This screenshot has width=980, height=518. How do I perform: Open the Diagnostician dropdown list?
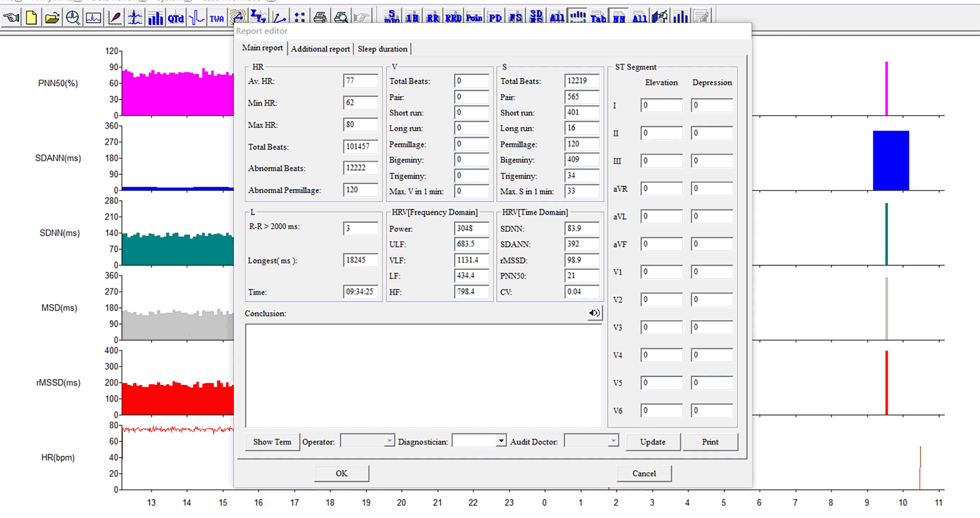500,441
